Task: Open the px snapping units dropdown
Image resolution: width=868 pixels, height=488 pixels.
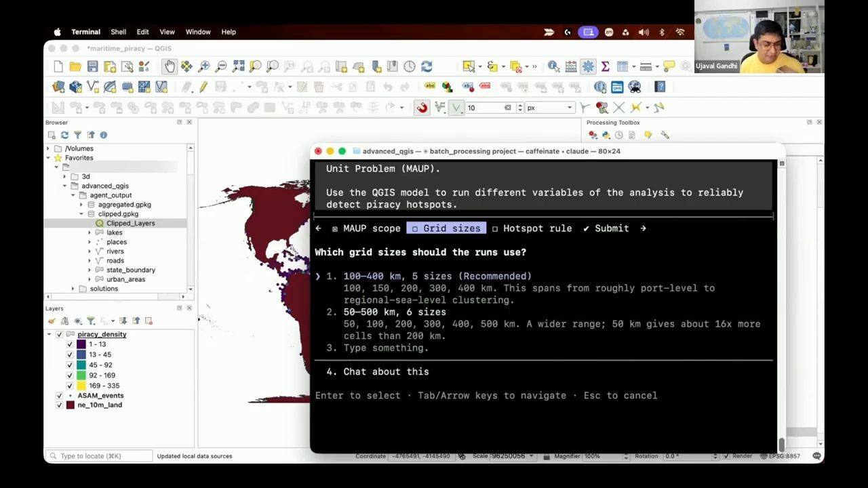Action: click(x=549, y=108)
